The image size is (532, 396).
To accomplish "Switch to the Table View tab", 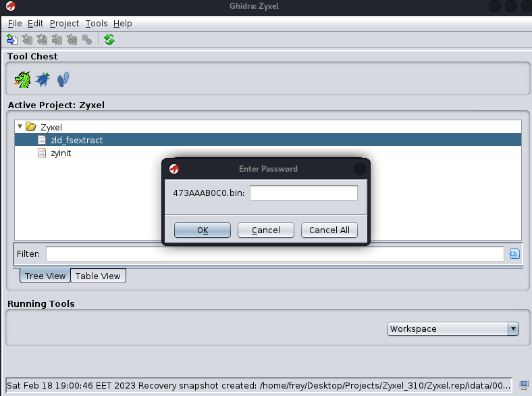I will click(x=98, y=276).
